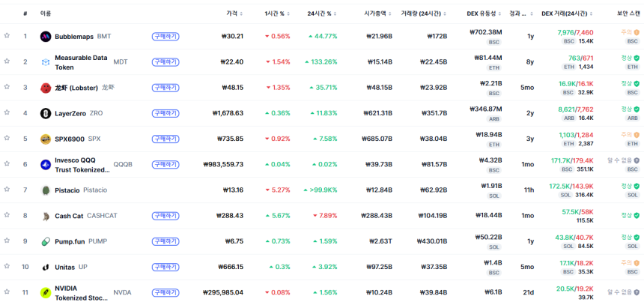Click price ₩983,559.73
Viewport: 644px width, 302px height.
[223, 164]
